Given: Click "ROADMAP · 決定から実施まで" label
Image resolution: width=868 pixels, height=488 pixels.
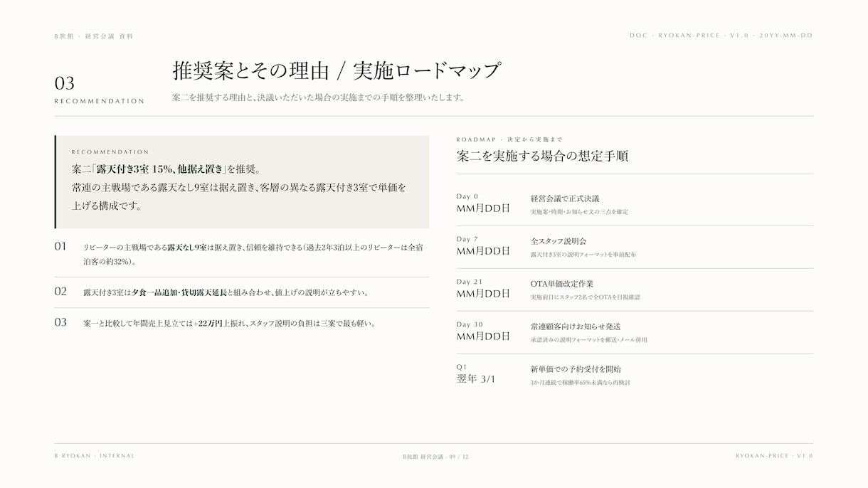Looking at the screenshot, I should pos(509,139).
